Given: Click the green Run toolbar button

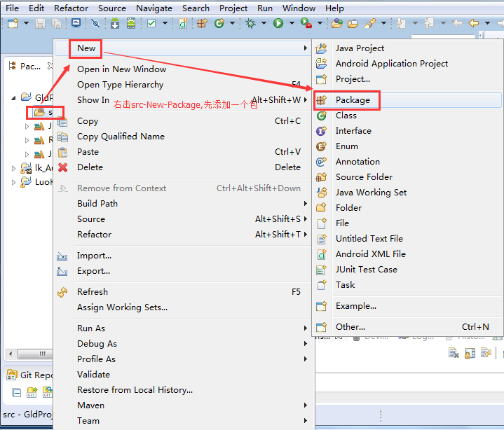Looking at the screenshot, I should (x=278, y=23).
